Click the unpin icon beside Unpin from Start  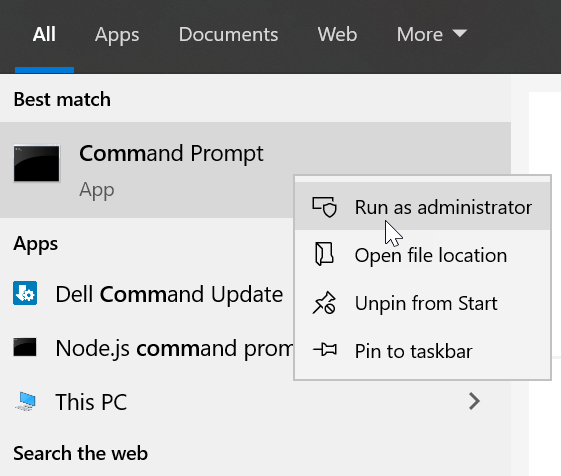pyautogui.click(x=324, y=303)
